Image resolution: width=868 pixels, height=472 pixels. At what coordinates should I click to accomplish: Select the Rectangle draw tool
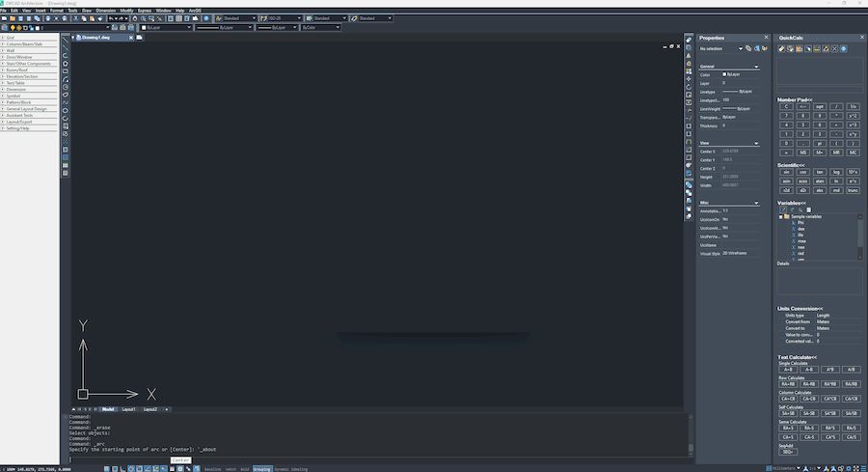66,70
